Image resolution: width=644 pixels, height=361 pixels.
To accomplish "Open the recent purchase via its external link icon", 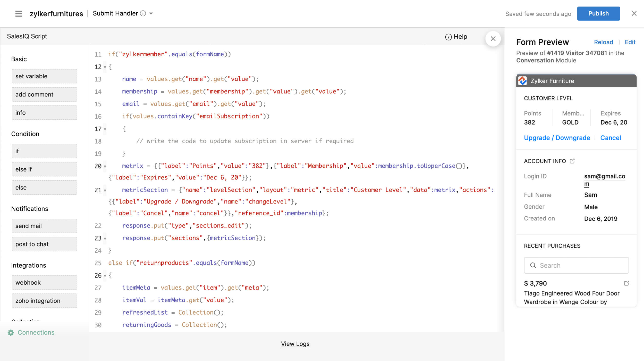I will 626,283.
